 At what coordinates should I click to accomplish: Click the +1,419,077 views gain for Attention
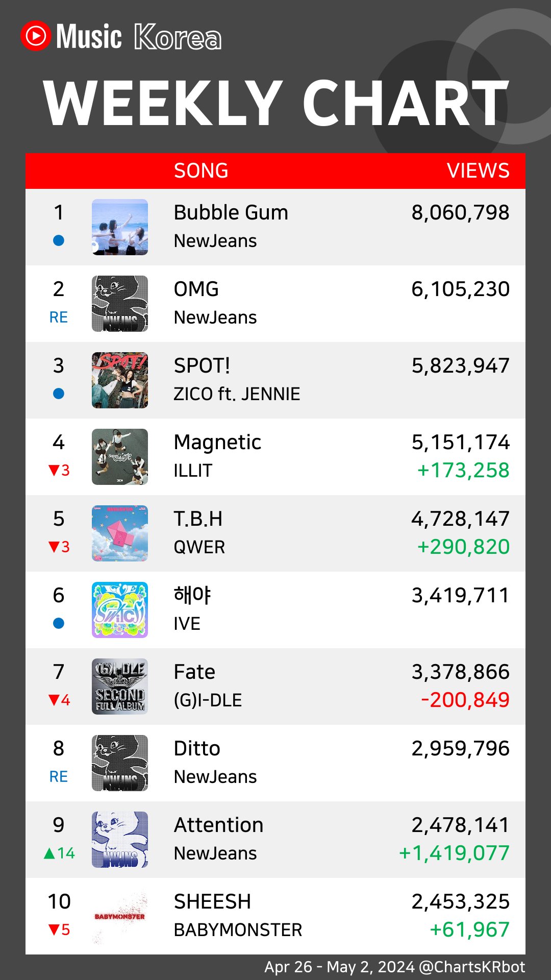click(x=454, y=853)
